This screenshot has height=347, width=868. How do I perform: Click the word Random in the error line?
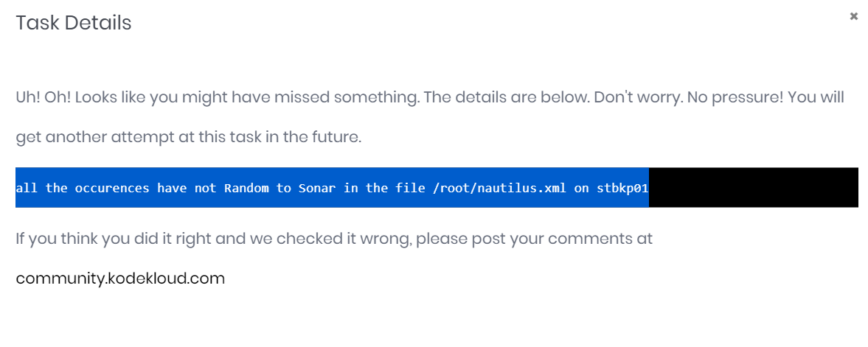(246, 188)
